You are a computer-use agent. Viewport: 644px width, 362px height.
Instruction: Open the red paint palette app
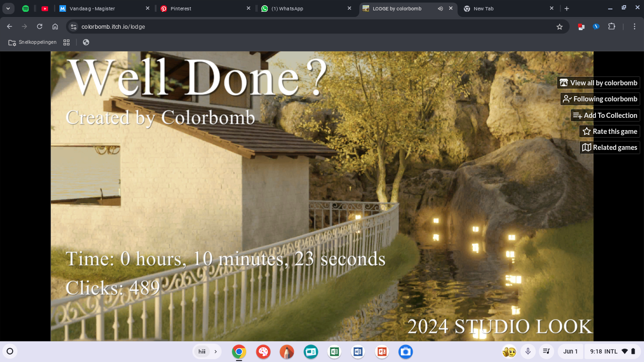263,352
